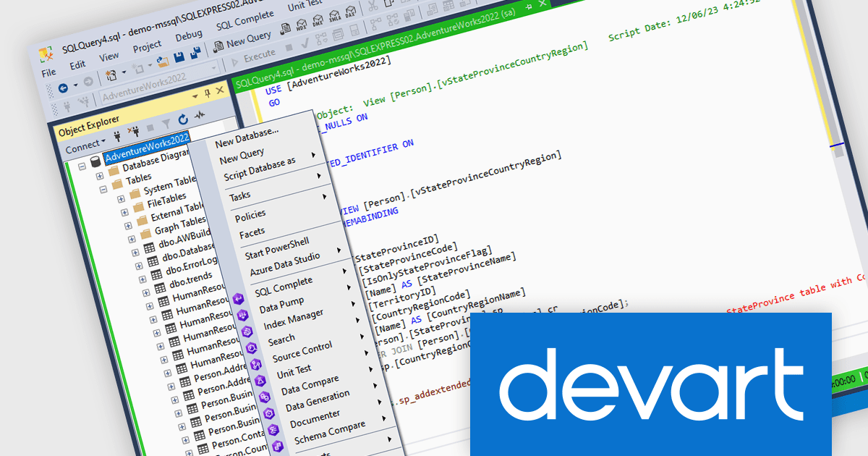Refresh the Object Explorer
The image size is (868, 456).
182,121
